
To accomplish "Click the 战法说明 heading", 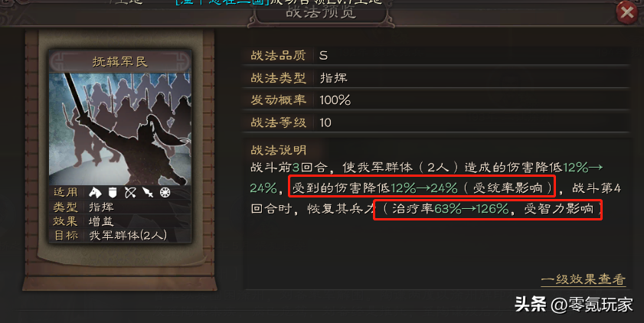I will point(279,150).
